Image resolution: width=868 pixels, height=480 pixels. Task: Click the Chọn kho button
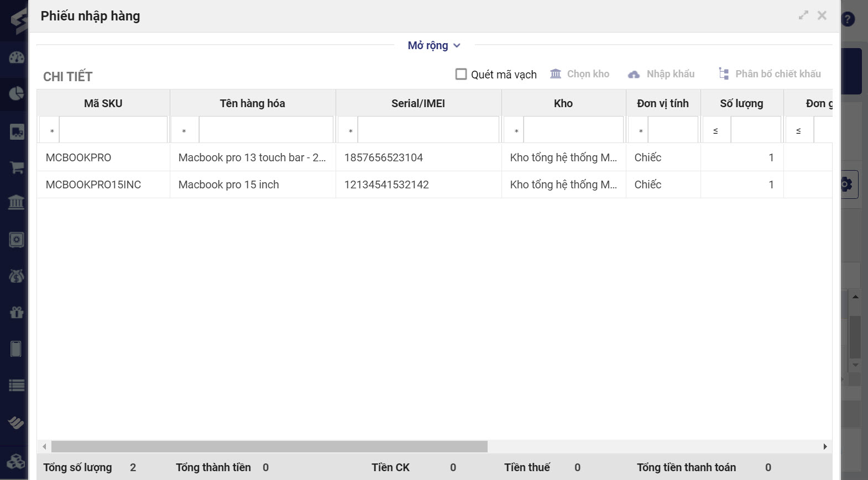[x=580, y=74]
